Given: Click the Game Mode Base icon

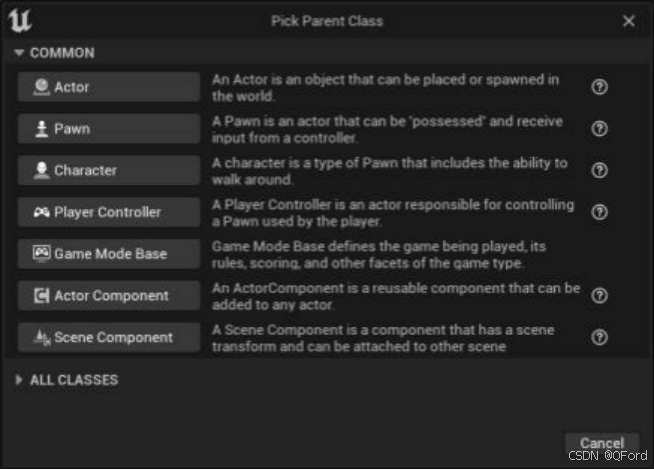Looking at the screenshot, I should pyautogui.click(x=42, y=254).
